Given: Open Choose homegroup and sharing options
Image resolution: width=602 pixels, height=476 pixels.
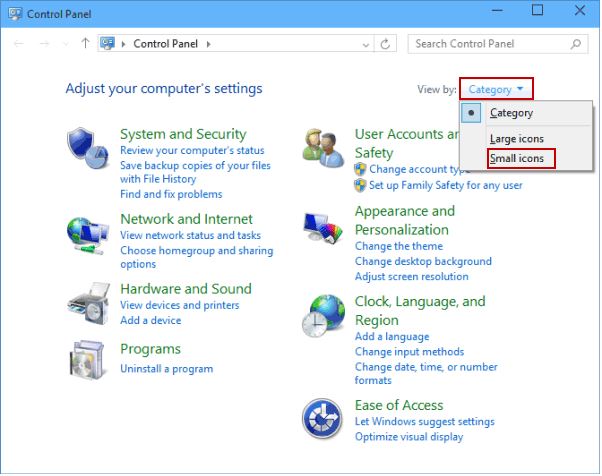Looking at the screenshot, I should click(197, 257).
